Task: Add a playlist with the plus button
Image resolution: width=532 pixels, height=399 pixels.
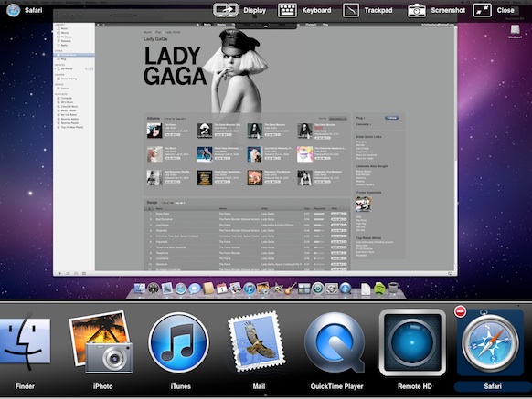Action: [x=59, y=273]
